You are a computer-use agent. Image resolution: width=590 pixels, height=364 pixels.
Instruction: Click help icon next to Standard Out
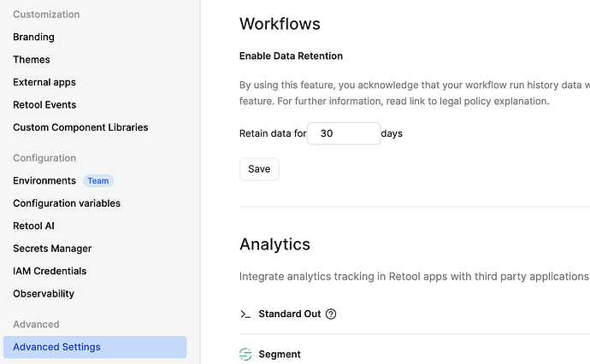[331, 314]
